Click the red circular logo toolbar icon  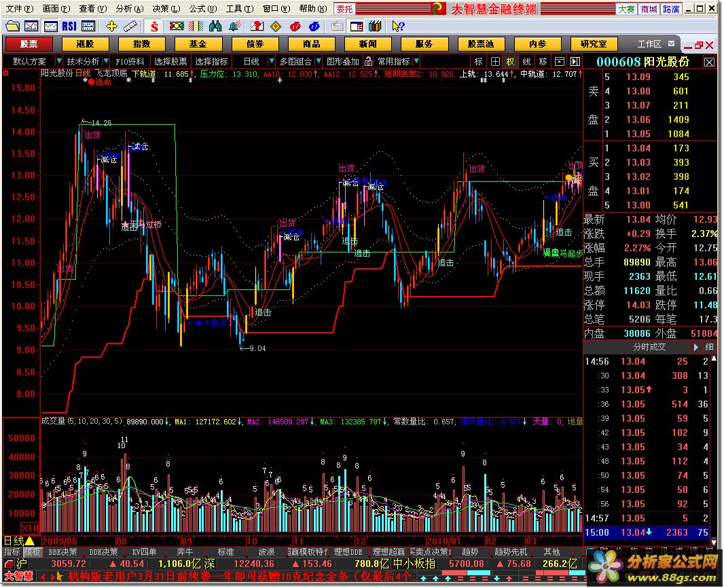(x=295, y=26)
